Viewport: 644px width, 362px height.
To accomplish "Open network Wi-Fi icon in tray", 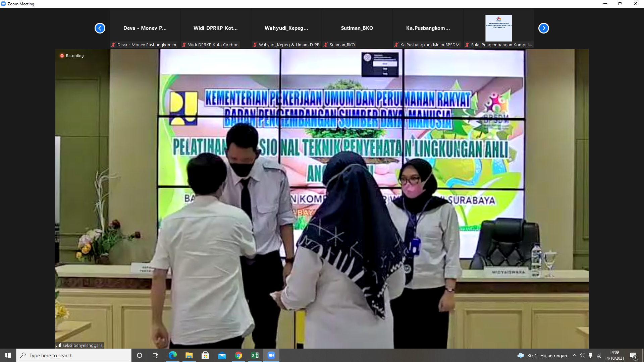I will (599, 355).
